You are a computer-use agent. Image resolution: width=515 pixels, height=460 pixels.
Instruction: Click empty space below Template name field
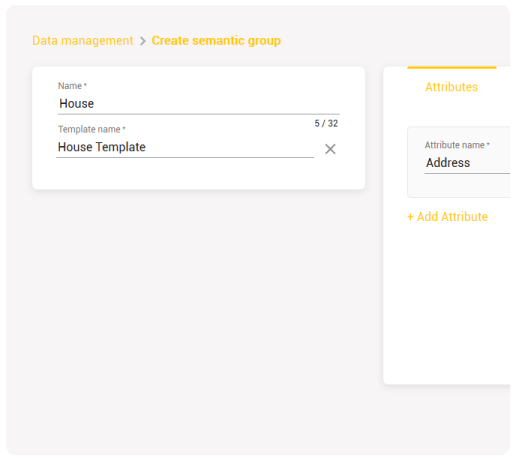(x=199, y=173)
